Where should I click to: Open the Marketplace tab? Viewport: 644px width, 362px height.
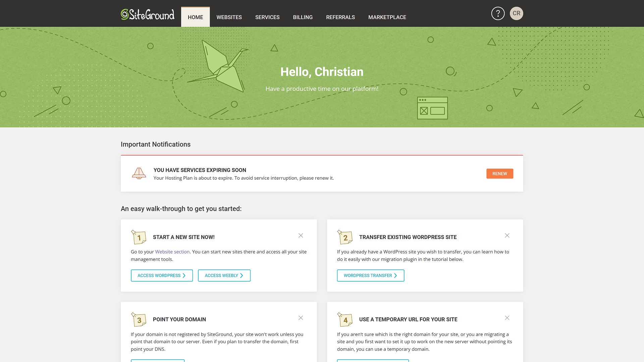click(387, 17)
